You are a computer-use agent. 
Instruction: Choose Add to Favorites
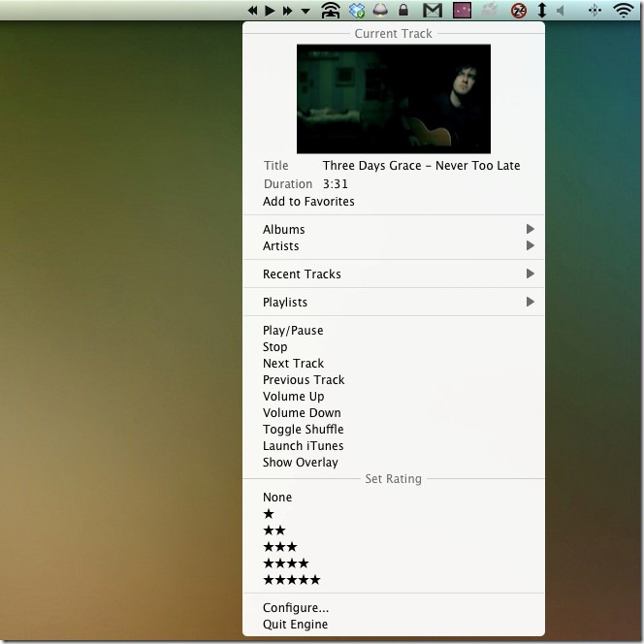point(393,202)
